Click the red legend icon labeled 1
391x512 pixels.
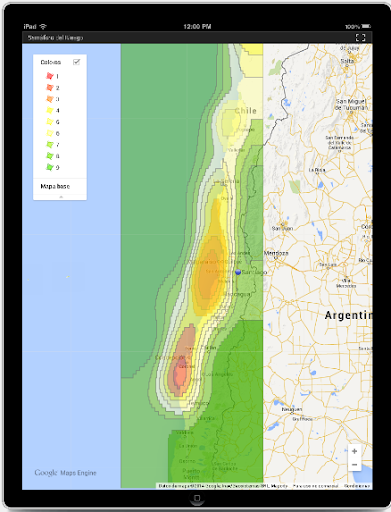pos(50,76)
